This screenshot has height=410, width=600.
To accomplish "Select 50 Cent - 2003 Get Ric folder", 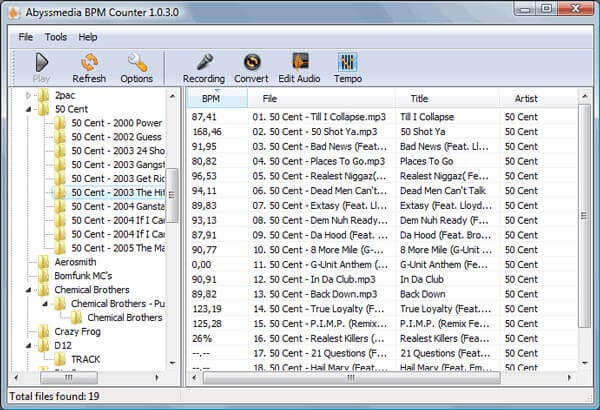I will point(118,179).
